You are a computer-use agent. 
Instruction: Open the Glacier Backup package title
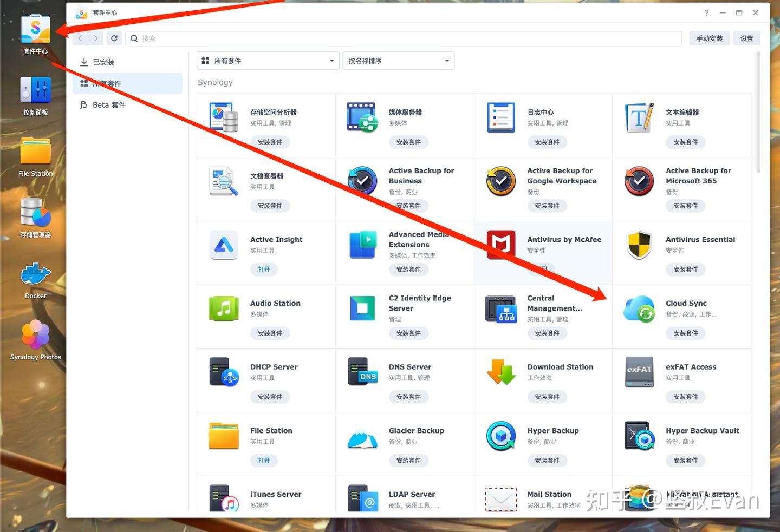(x=417, y=431)
